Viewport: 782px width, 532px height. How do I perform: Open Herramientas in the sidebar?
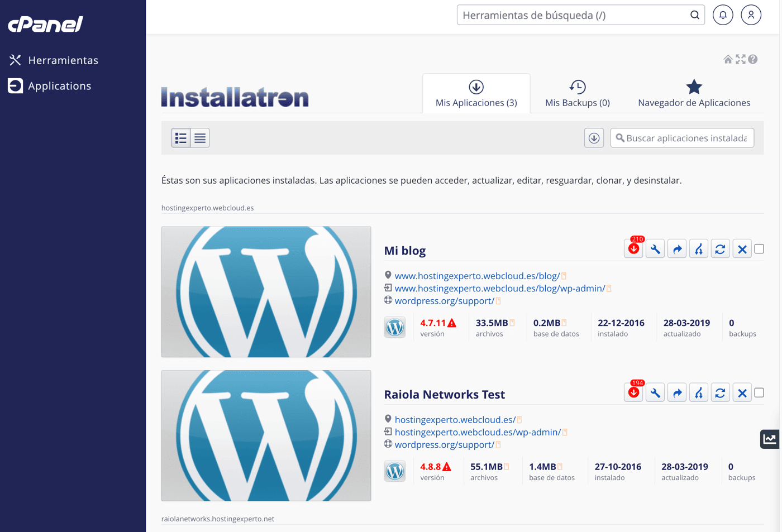[x=54, y=60]
